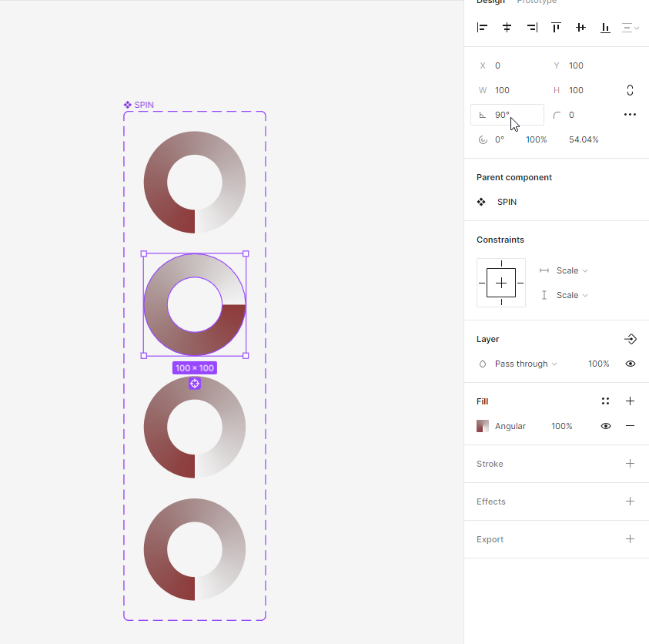Switch to the Prototype tab

click(x=537, y=2)
